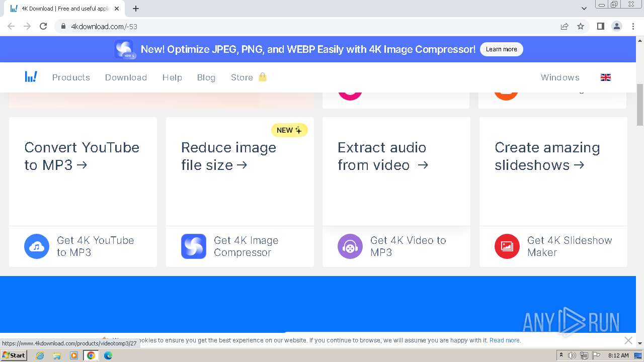
Task: Select the 4K Download browser tab
Action: [65, 9]
